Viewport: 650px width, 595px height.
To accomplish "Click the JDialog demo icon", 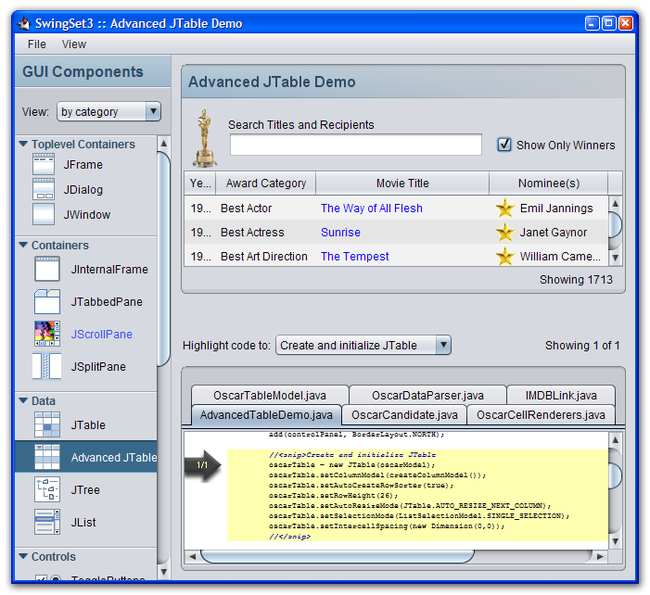I will (44, 189).
